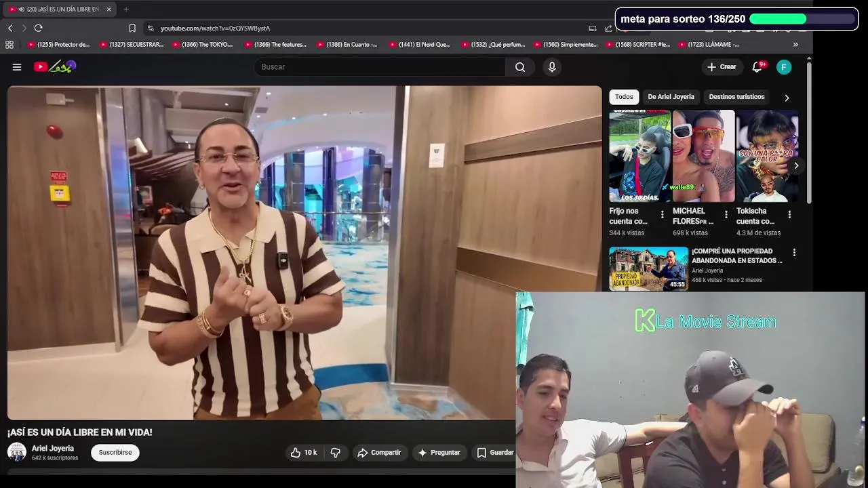Open the PROPIEDAD ABANDONADA video thumbnail
868x488 pixels.
[x=648, y=268]
